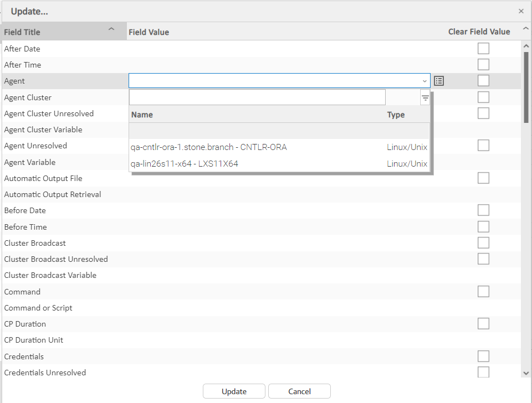
Task: Sort dropdown by Name column header
Action: 142,115
